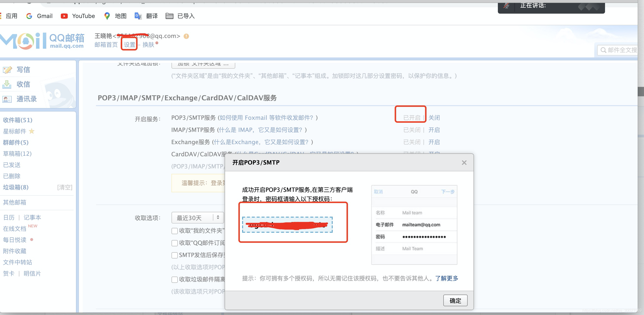644x315 pixels.
Task: Open the 已导入 bookmarks folder
Action: (x=180, y=16)
